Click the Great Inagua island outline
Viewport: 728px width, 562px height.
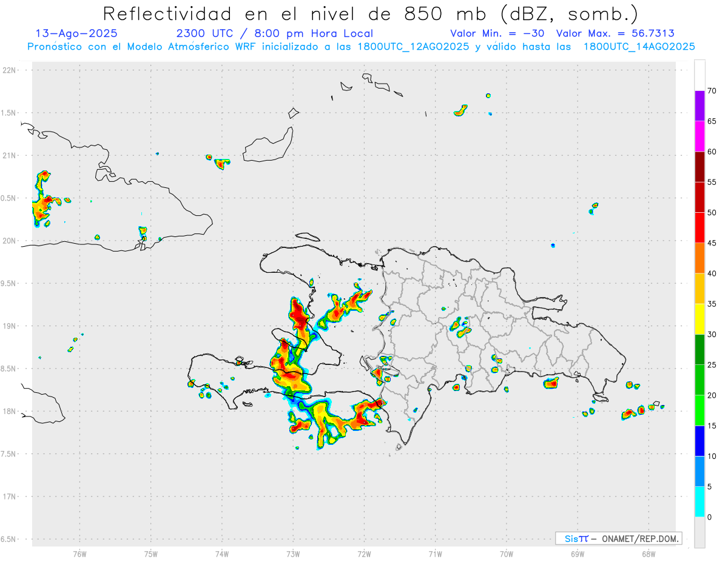coord(269,146)
